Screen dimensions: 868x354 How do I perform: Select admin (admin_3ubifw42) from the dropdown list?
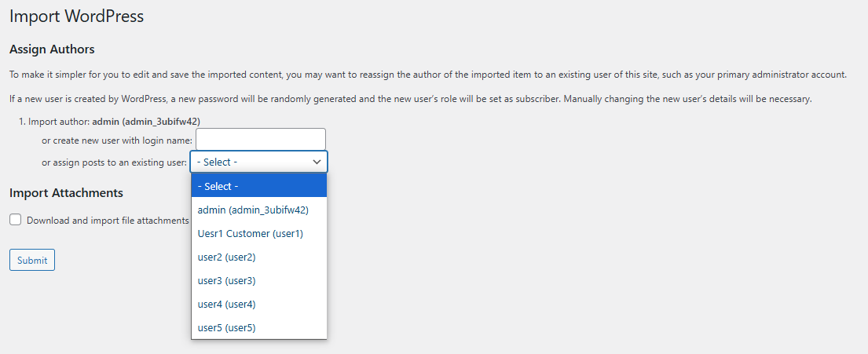click(259, 210)
